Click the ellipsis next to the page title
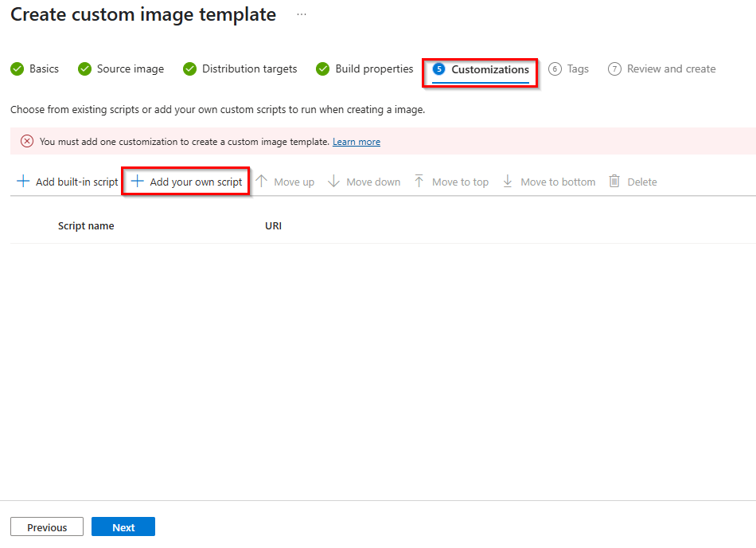756x548 pixels. coord(300,14)
